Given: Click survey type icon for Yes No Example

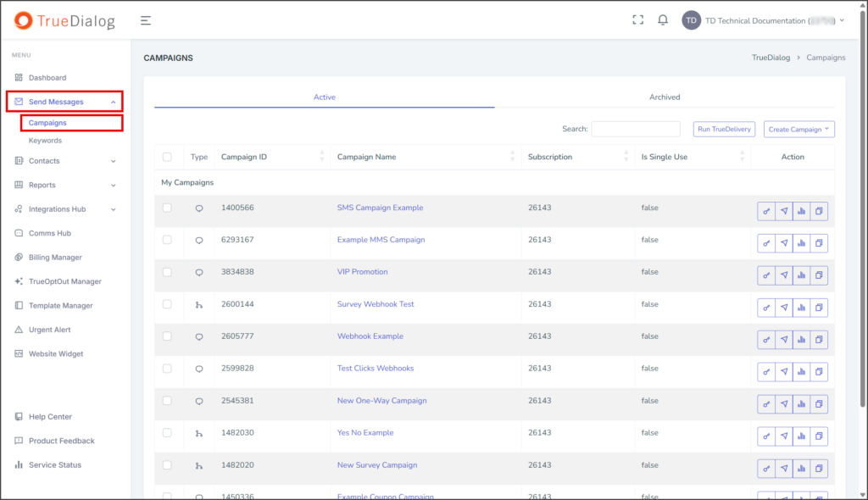Looking at the screenshot, I should click(199, 434).
